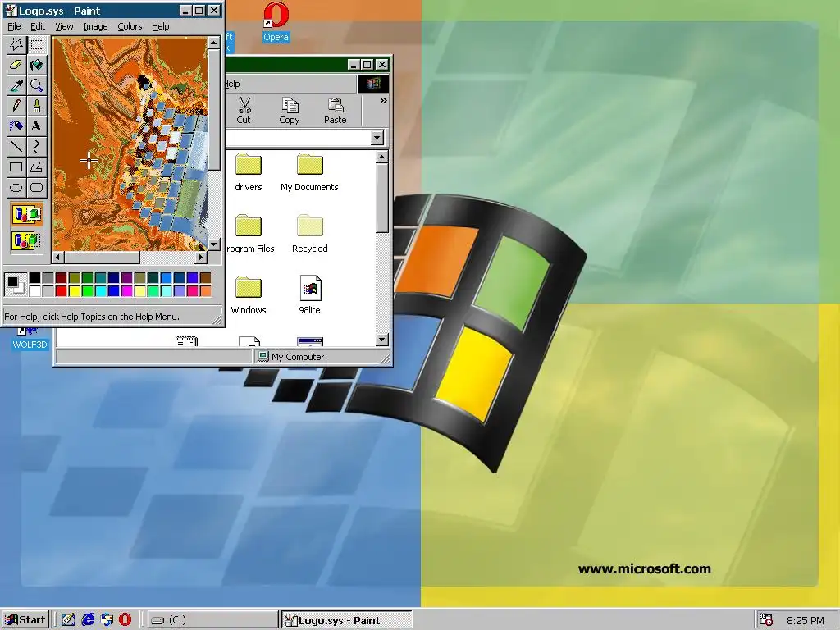The width and height of the screenshot is (840, 630).
Task: Select the Rectangle shape tool
Action: (16, 167)
